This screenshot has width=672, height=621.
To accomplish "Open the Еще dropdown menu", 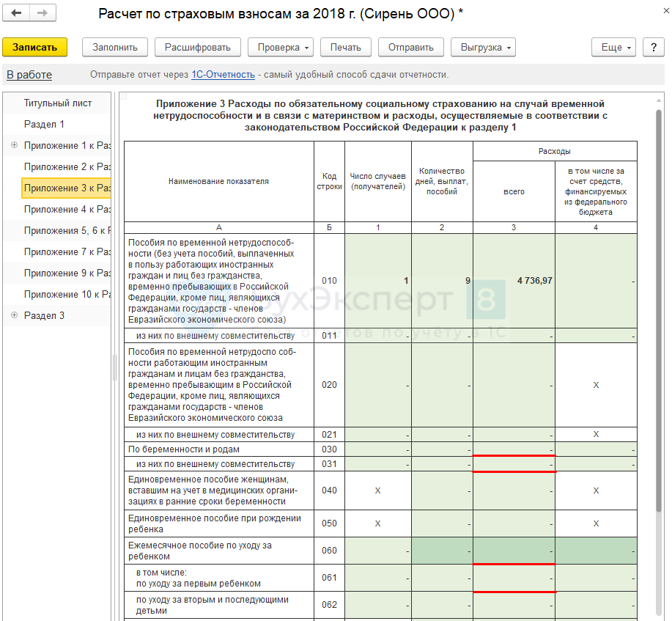I will (x=614, y=47).
